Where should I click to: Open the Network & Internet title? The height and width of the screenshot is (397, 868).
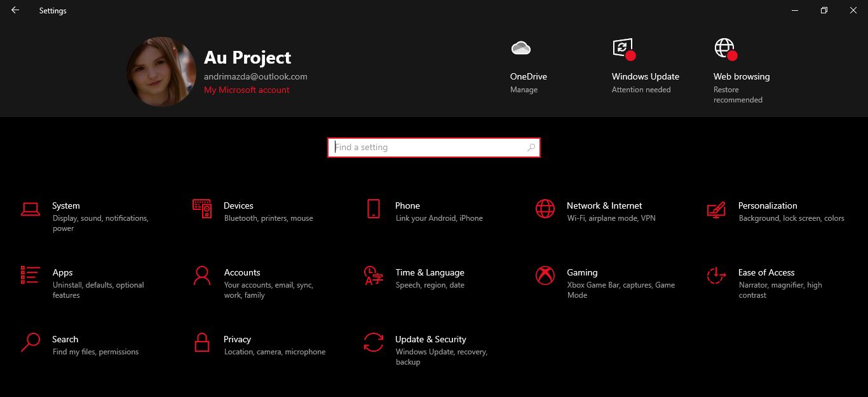coord(604,206)
